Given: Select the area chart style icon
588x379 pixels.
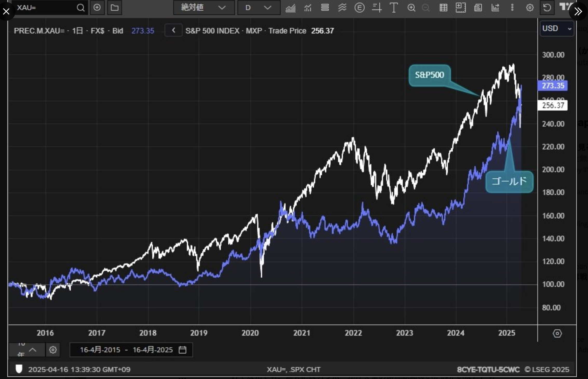Looking at the screenshot, I should point(290,8).
